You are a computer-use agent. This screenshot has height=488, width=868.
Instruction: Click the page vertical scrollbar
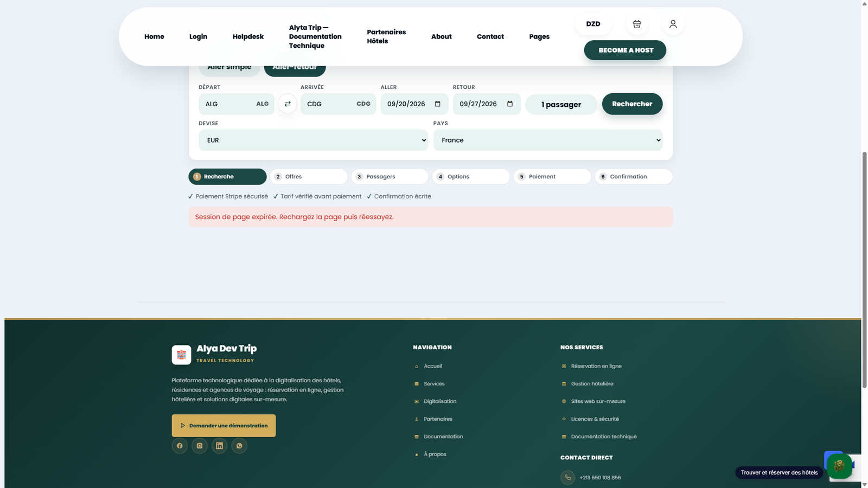tap(865, 270)
